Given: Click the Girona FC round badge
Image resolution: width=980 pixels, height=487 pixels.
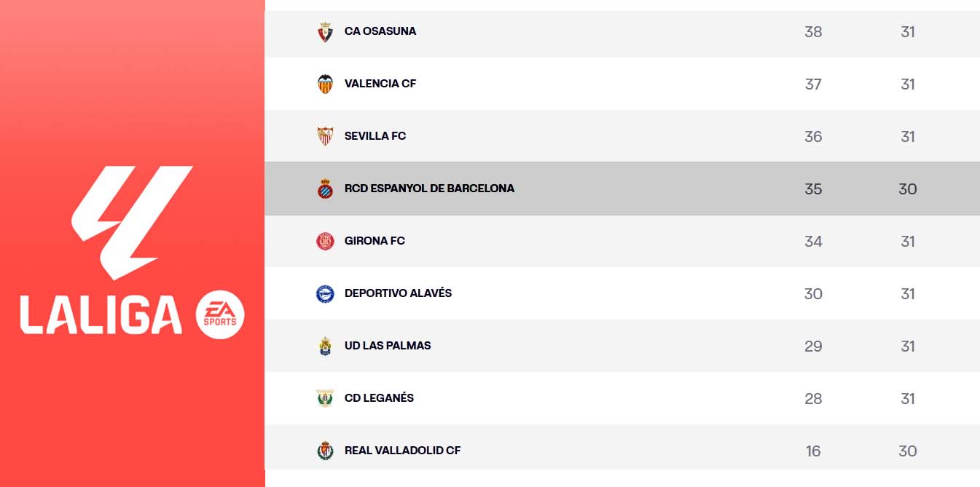Looking at the screenshot, I should click(x=325, y=241).
